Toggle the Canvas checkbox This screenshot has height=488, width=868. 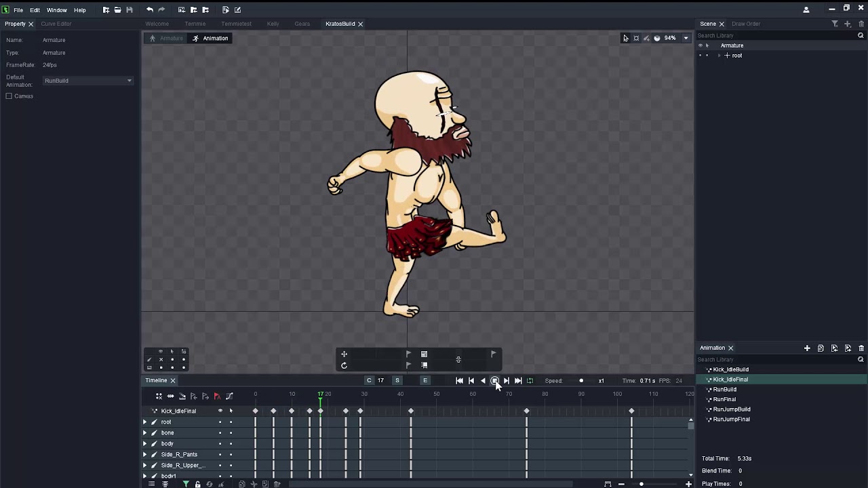tap(9, 96)
